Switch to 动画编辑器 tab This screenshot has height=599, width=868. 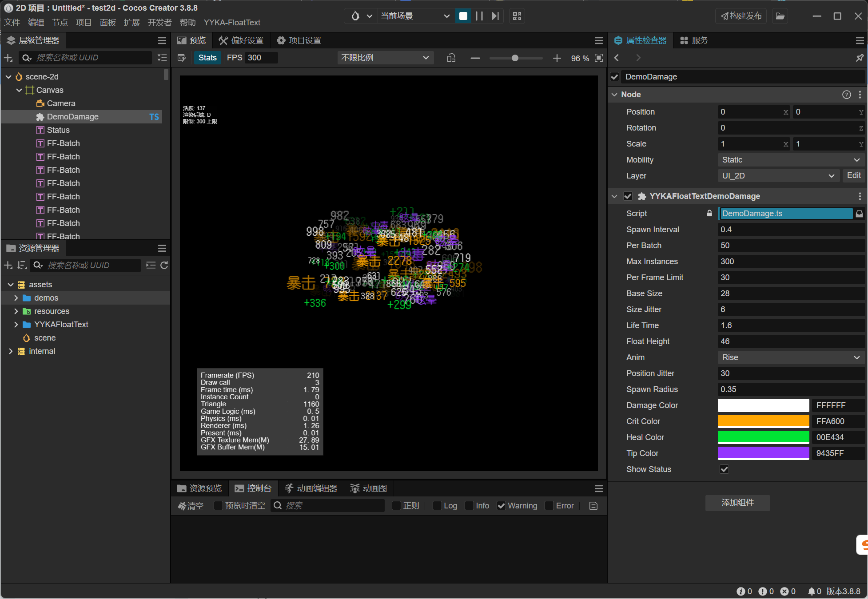[311, 488]
